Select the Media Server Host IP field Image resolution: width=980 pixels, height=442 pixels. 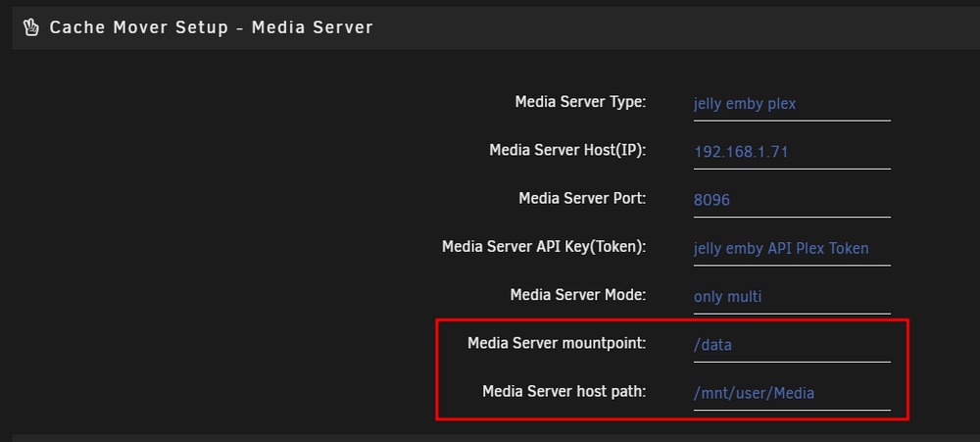[792, 152]
